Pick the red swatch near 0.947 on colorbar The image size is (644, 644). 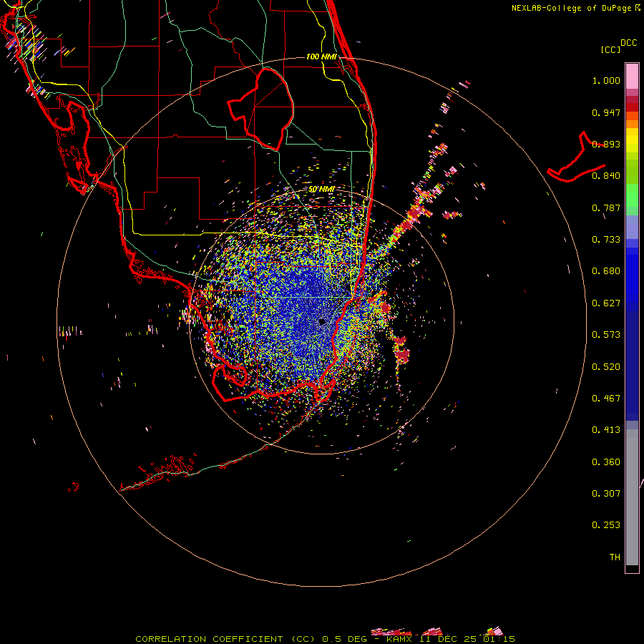[x=632, y=107]
